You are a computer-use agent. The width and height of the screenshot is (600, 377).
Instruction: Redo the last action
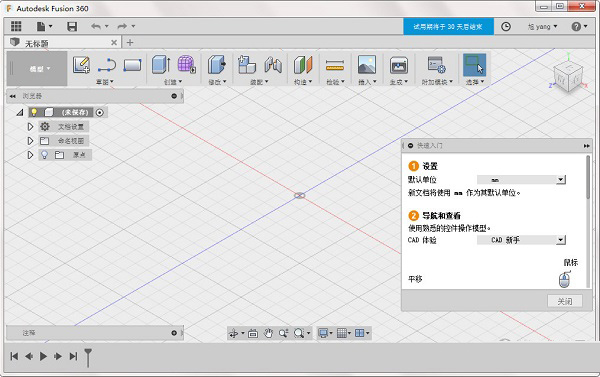[x=122, y=26]
